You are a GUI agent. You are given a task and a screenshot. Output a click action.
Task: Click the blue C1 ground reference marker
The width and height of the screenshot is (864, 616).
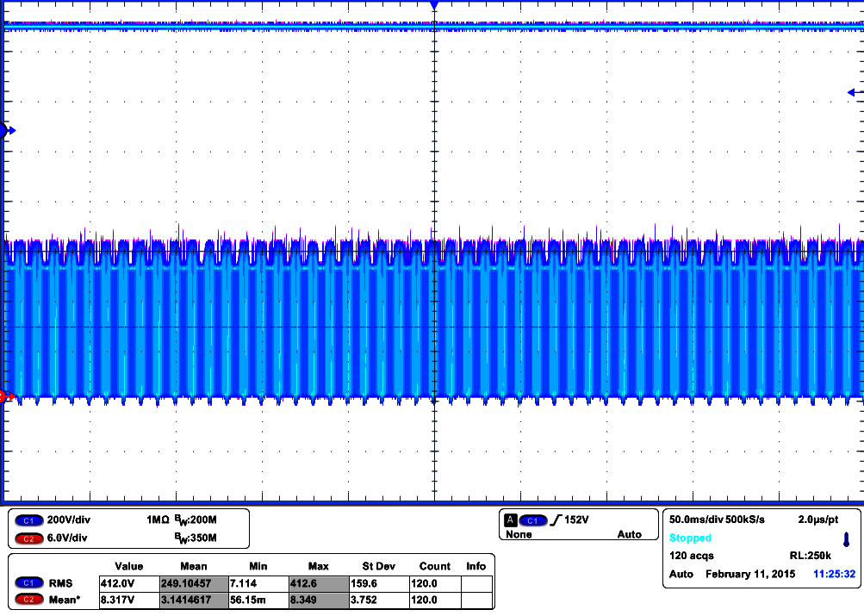point(5,131)
